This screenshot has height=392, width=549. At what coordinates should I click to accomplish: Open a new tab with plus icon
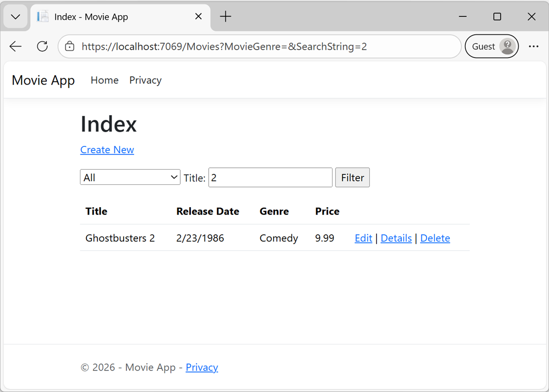[225, 16]
